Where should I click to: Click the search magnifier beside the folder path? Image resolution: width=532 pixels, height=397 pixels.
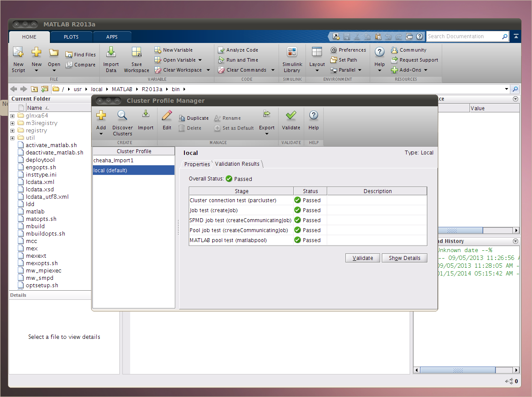point(515,89)
